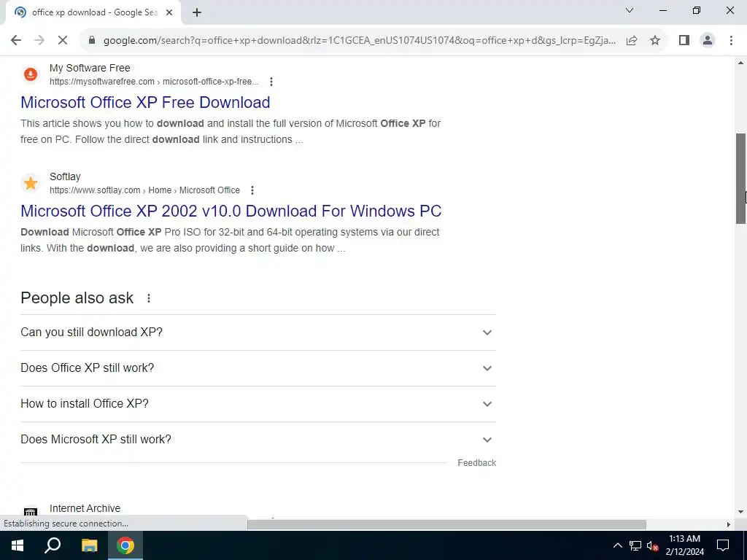Click the softlay.com breadcrumb URL
747x560 pixels.
pos(145,190)
